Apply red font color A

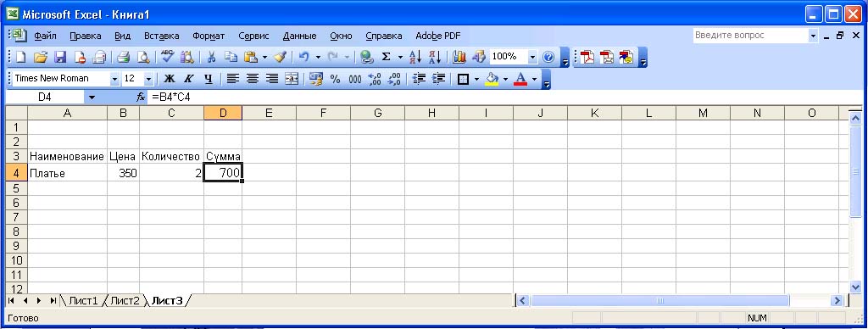tap(520, 79)
